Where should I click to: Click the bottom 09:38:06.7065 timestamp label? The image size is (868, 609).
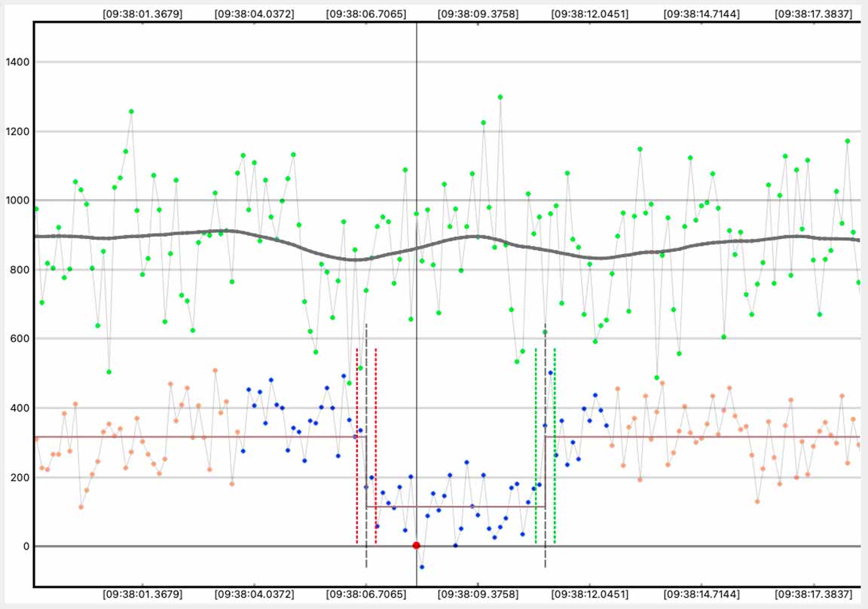click(x=366, y=594)
